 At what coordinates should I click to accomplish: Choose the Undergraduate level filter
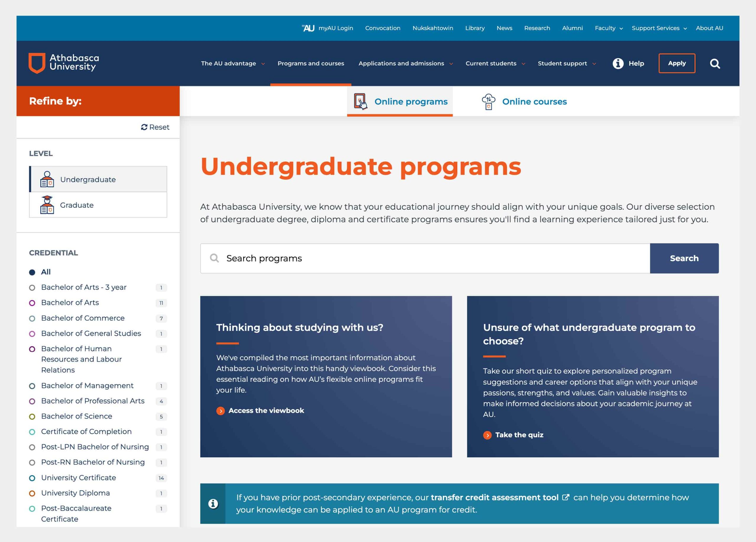[98, 179]
